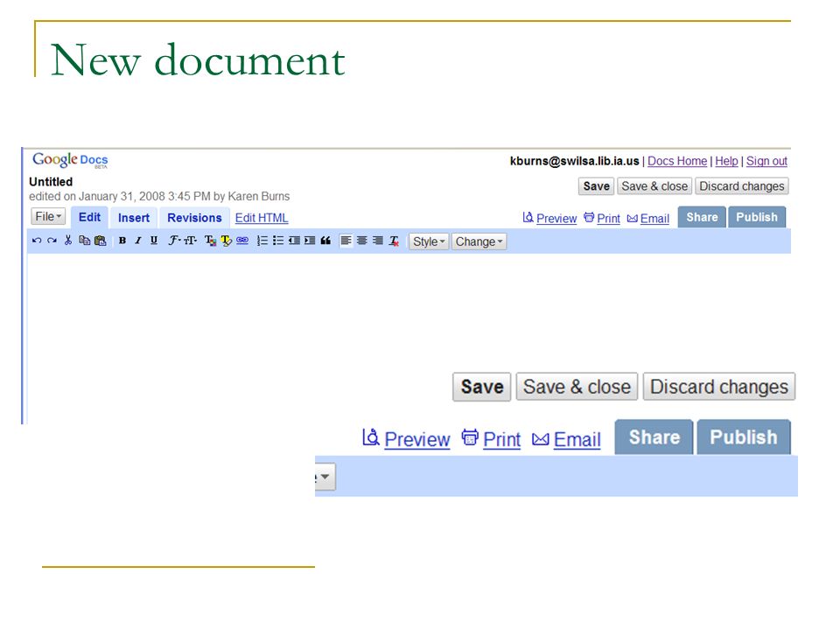
Task: Open the font size tT dropdown
Action: pos(190,241)
